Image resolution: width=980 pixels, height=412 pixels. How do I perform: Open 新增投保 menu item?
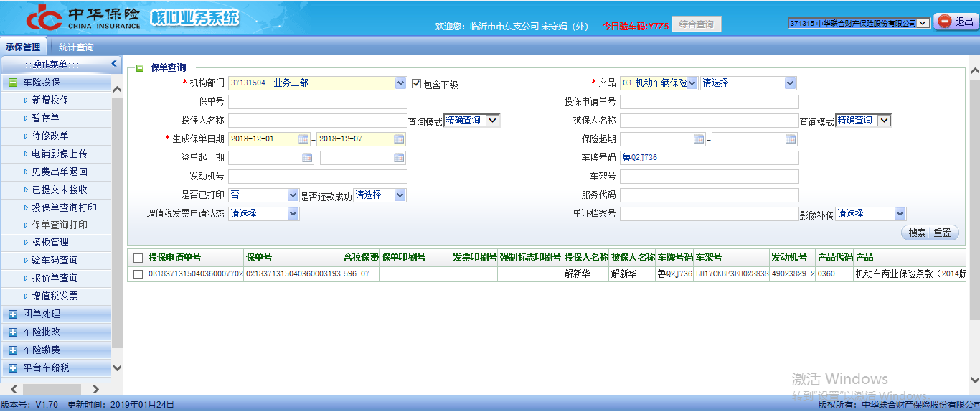tap(51, 100)
